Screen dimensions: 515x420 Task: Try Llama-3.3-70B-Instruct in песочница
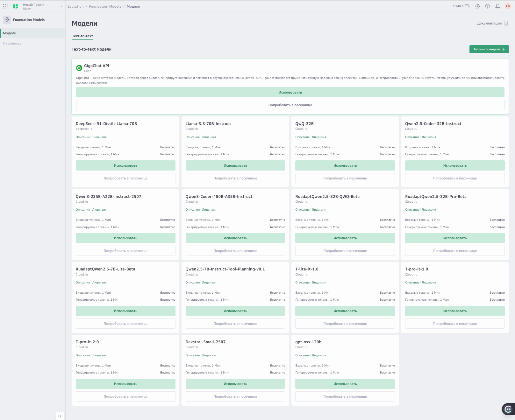(235, 178)
